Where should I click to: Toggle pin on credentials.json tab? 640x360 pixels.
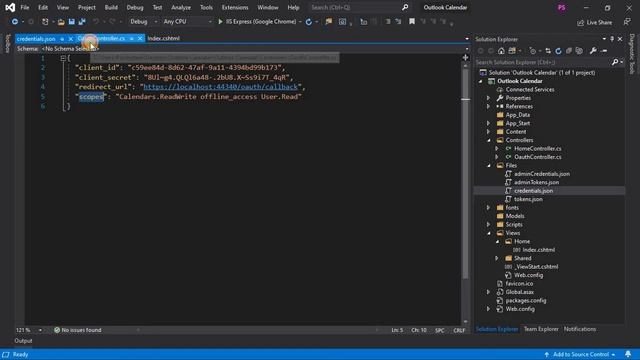tap(62, 39)
